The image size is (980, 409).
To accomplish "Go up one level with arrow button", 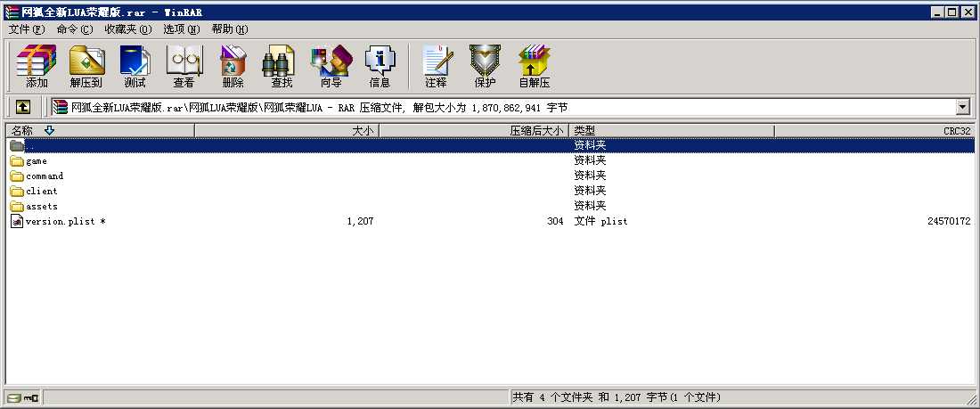I will 22,107.
